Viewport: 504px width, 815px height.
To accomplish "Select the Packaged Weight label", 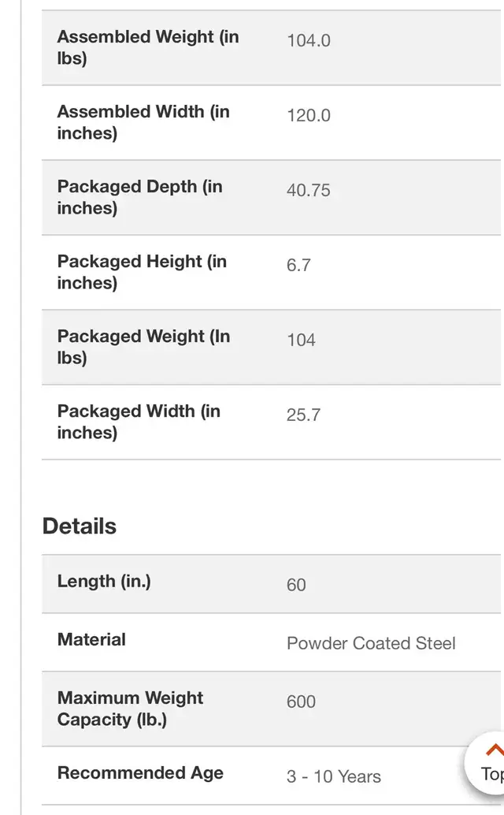I will pyautogui.click(x=143, y=347).
